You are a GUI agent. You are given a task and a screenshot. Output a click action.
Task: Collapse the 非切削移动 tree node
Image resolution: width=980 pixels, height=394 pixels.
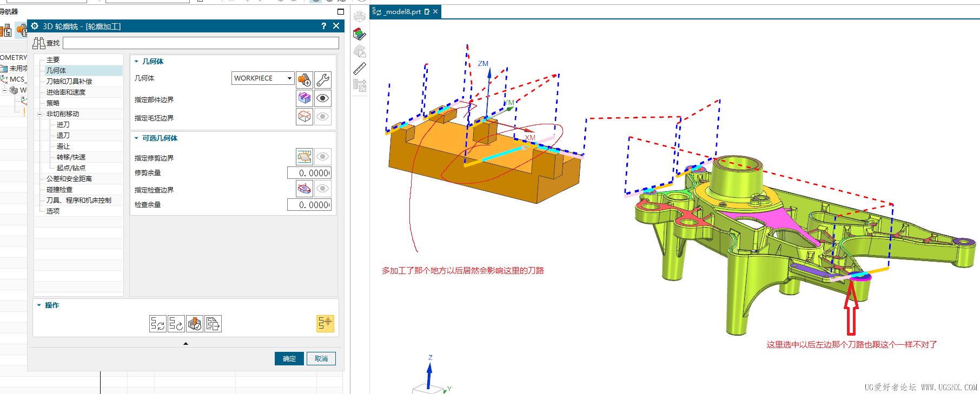click(40, 114)
